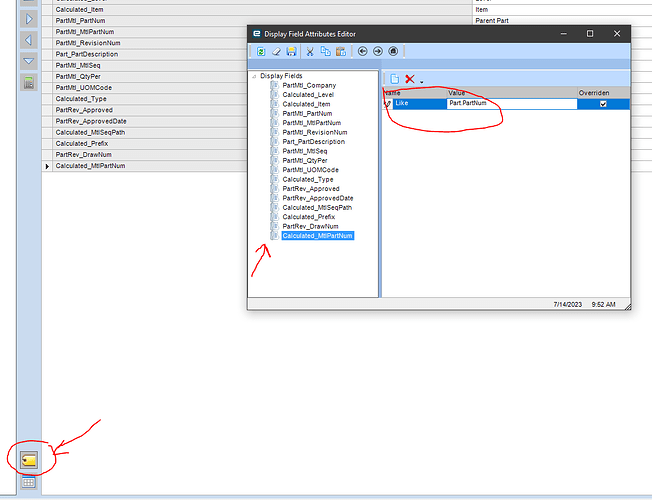Click the Parent Part label cell

pyautogui.click(x=562, y=21)
